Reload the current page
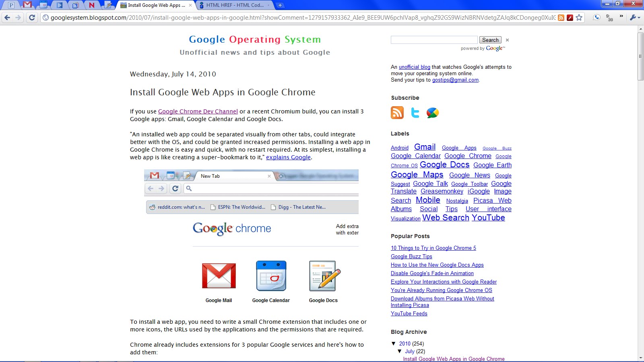This screenshot has width=644, height=362. pos(32,17)
